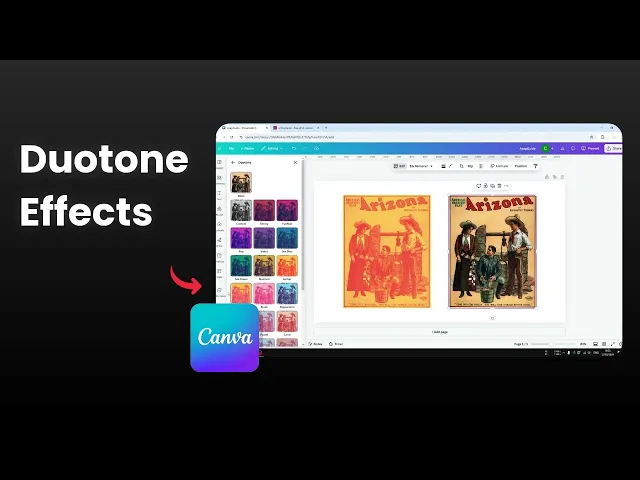640x480 pixels.
Task: Apply the Sea Blue duotone preset
Action: point(287,238)
